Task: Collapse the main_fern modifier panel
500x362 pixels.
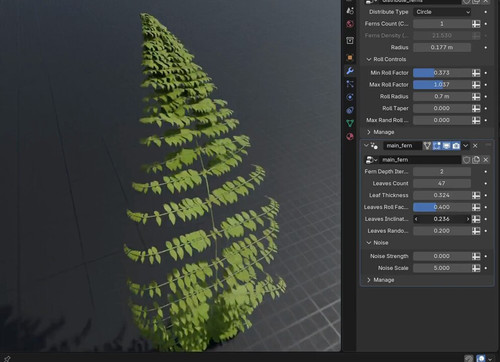Action: click(366, 146)
